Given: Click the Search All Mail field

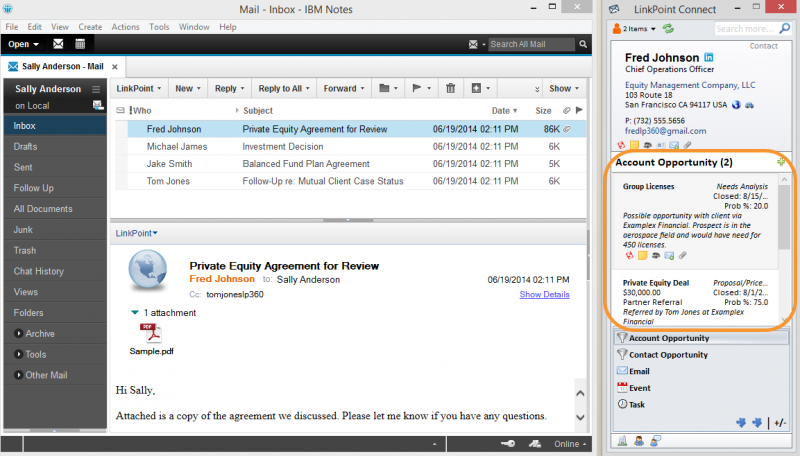Looking at the screenshot, I should click(x=531, y=44).
